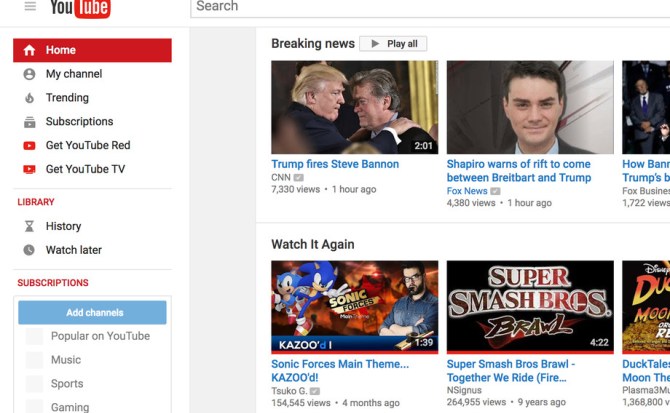The width and height of the screenshot is (670, 413).
Task: Click the Sports channel icon placeholder
Action: point(34,384)
